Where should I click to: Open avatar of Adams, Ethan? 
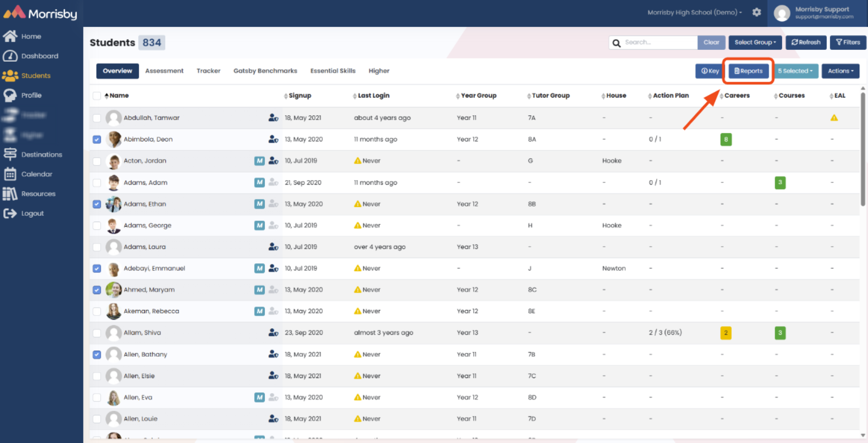click(114, 204)
